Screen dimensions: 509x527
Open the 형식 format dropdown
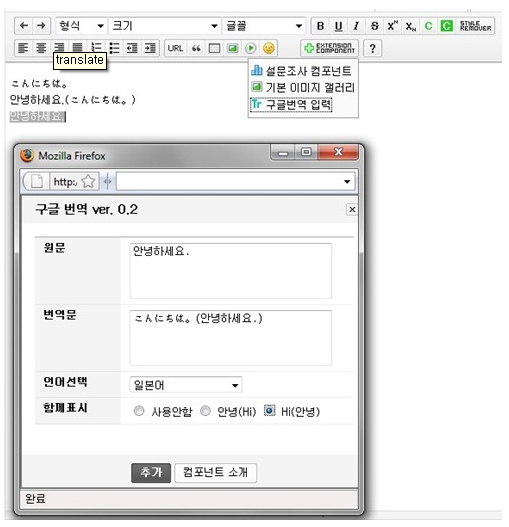(81, 26)
